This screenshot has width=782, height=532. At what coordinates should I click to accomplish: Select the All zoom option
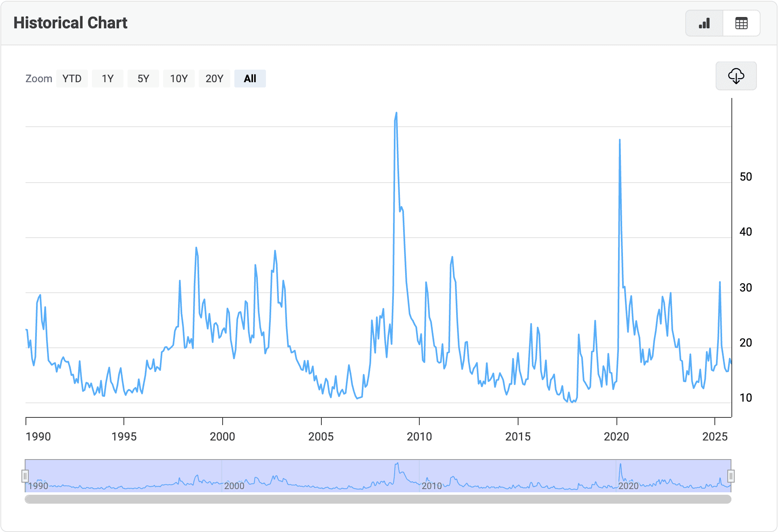[x=250, y=78]
